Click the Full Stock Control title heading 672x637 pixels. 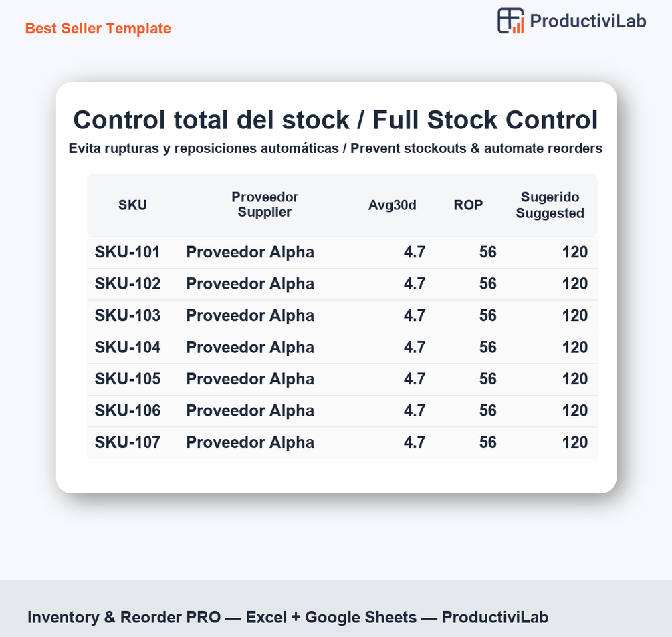tap(336, 120)
